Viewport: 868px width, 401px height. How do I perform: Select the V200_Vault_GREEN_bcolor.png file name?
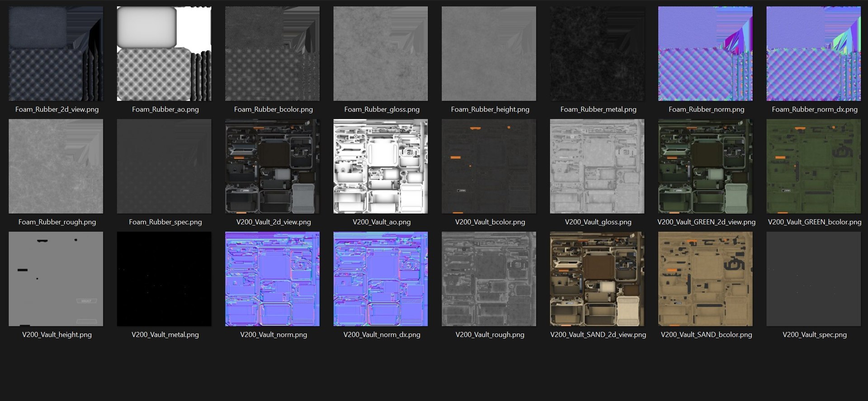(x=815, y=222)
